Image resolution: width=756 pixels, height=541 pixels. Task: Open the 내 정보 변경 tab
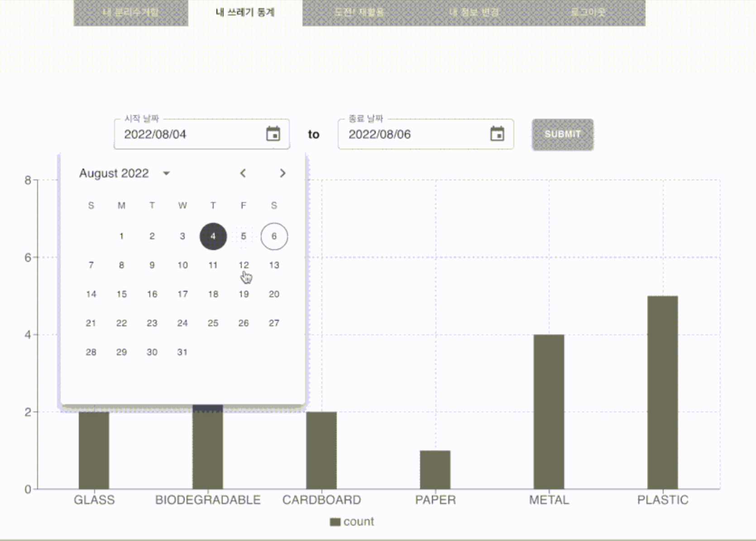(x=474, y=12)
